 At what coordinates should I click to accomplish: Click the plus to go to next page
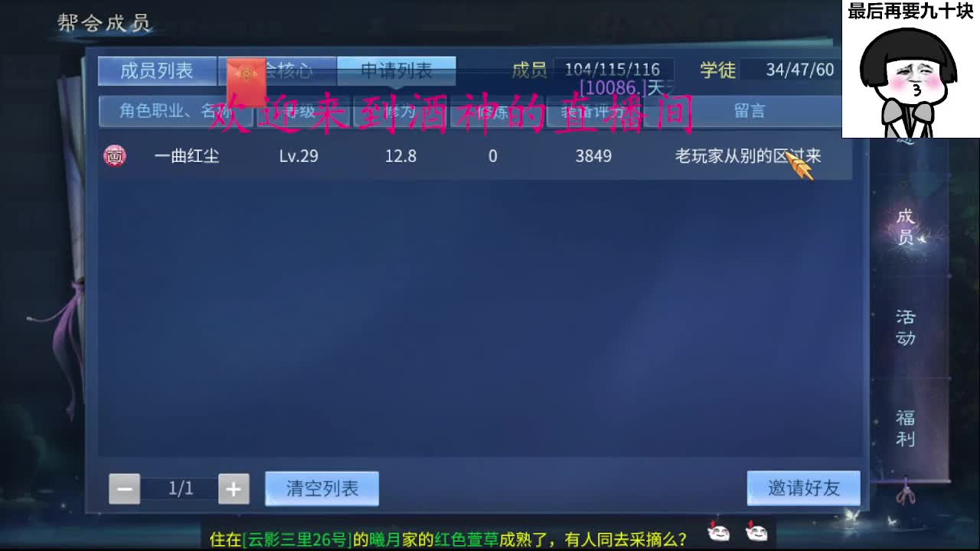[x=234, y=488]
